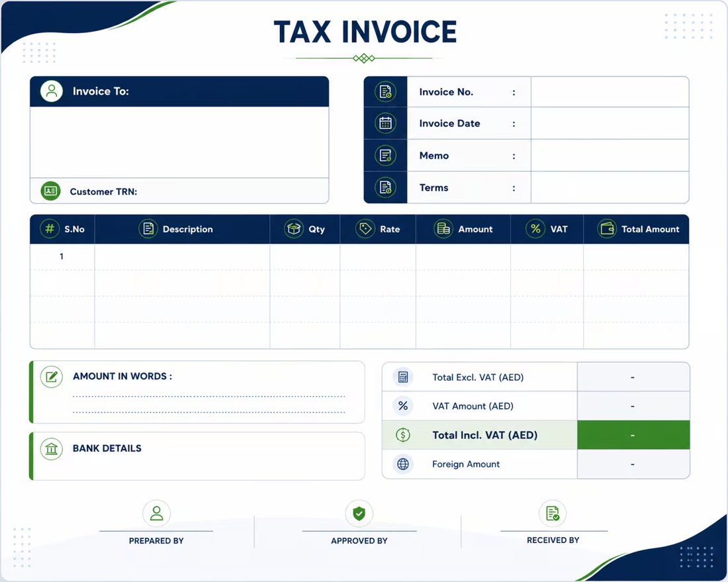This screenshot has width=728, height=582.
Task: Click the document check icon above Received By
Action: [x=553, y=513]
